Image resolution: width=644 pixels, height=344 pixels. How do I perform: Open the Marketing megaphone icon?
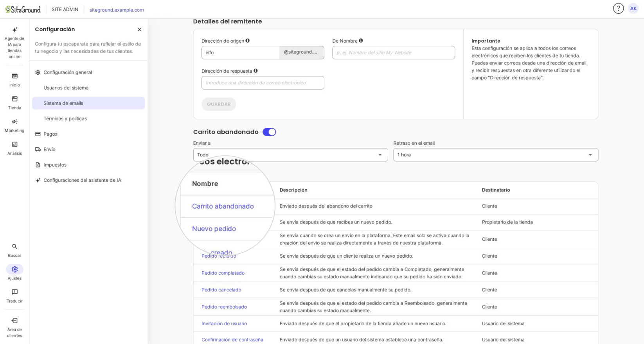click(x=14, y=122)
